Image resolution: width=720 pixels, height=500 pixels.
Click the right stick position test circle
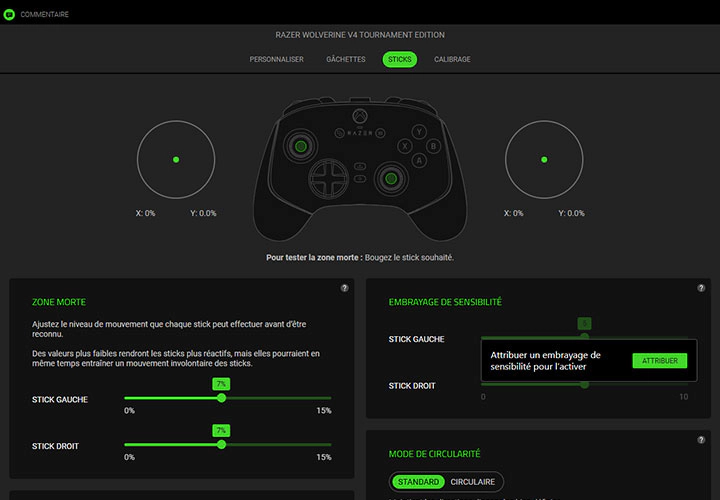[544, 160]
